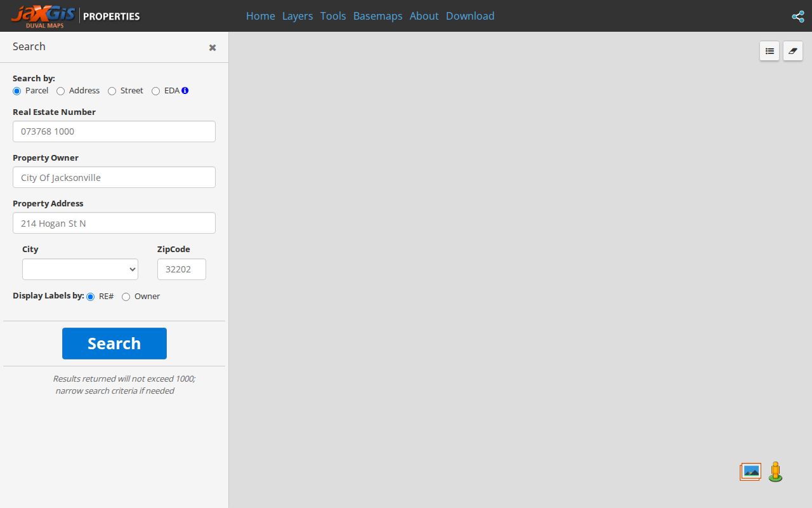Click the PROPERTIES title text
Viewport: 812px width, 508px height.
coord(112,17)
